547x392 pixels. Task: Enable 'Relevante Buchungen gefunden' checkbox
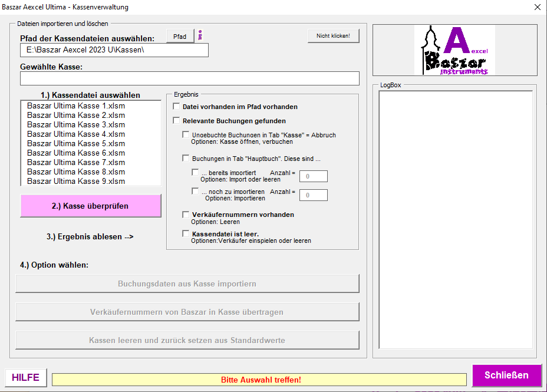(176, 121)
